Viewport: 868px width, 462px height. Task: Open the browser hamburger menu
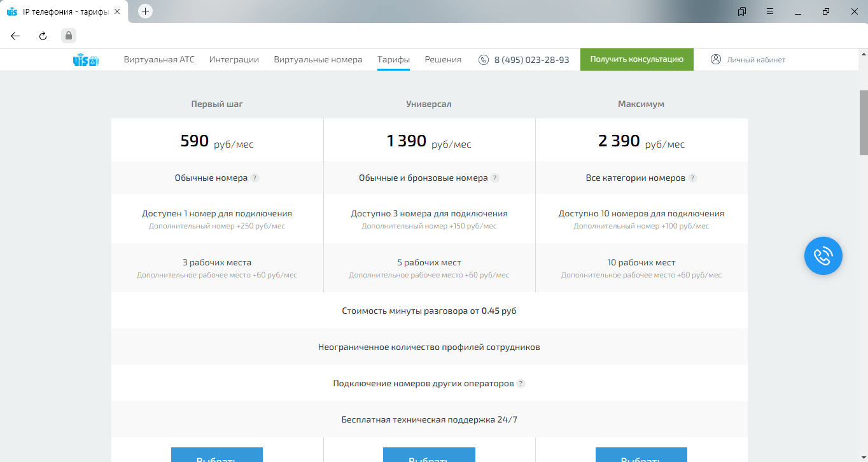770,11
